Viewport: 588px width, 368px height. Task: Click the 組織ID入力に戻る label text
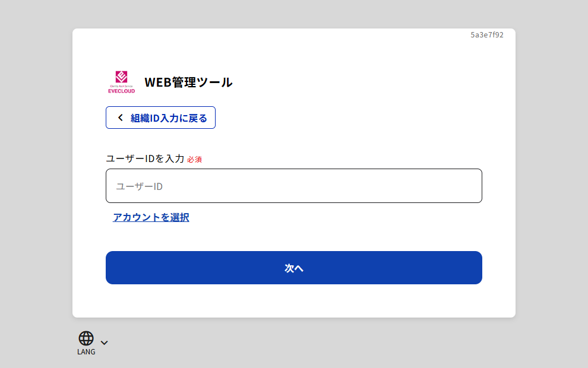[169, 118]
